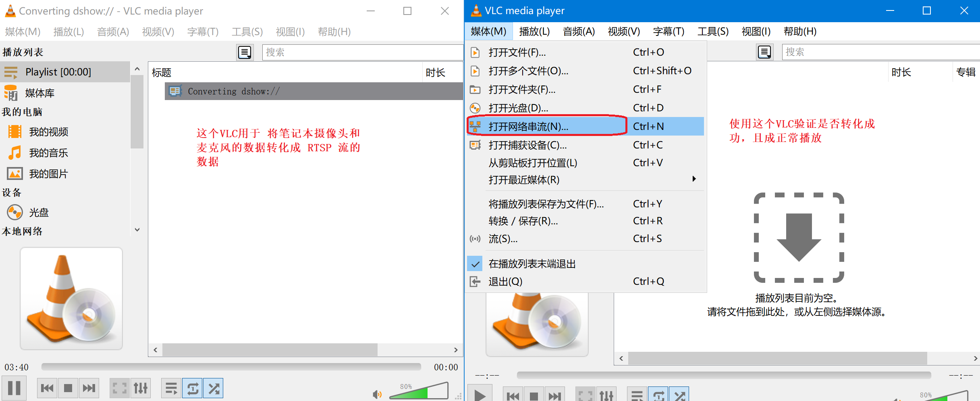Viewport: 980px width, 401px height.
Task: Open 播放(L) menu in left VLC window
Action: click(x=69, y=31)
